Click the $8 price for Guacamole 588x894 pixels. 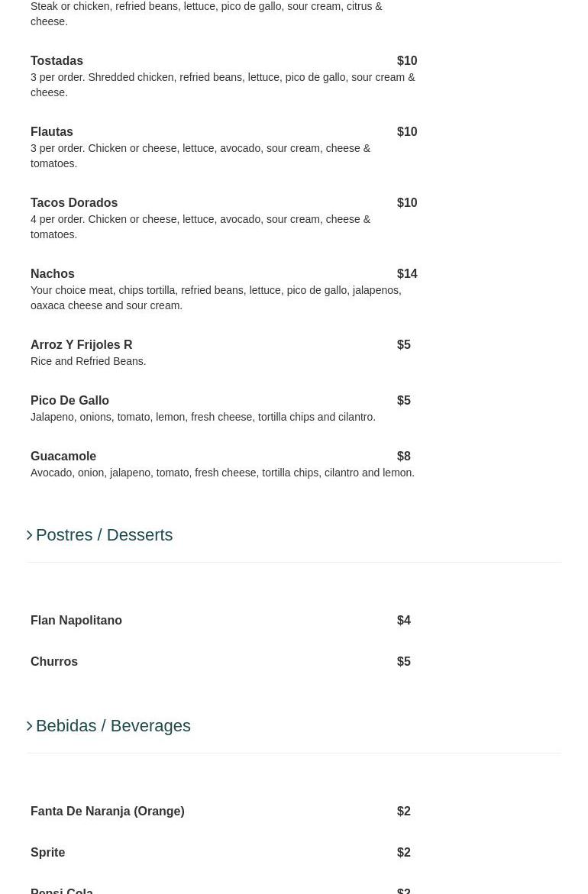404,457
